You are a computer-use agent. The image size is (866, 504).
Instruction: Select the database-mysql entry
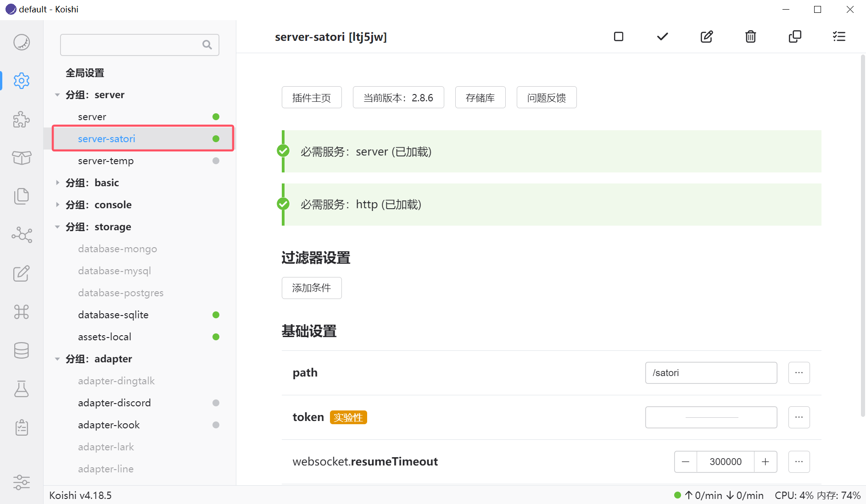pos(140,271)
